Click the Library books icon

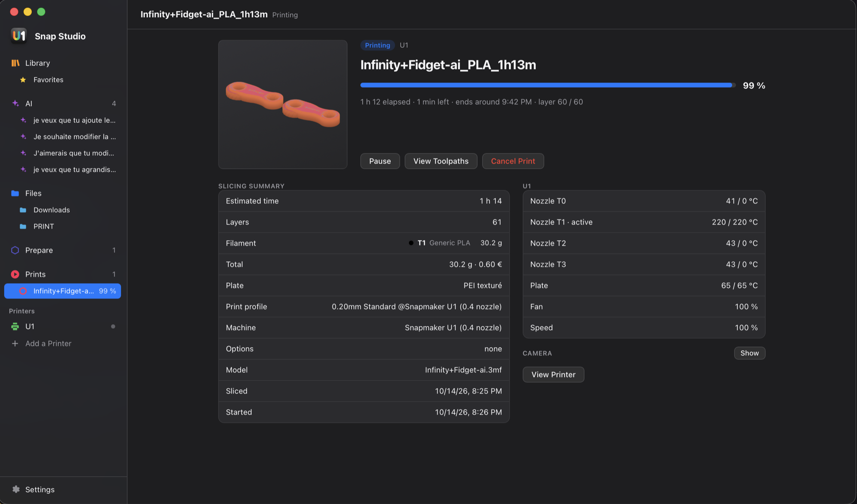click(x=15, y=63)
